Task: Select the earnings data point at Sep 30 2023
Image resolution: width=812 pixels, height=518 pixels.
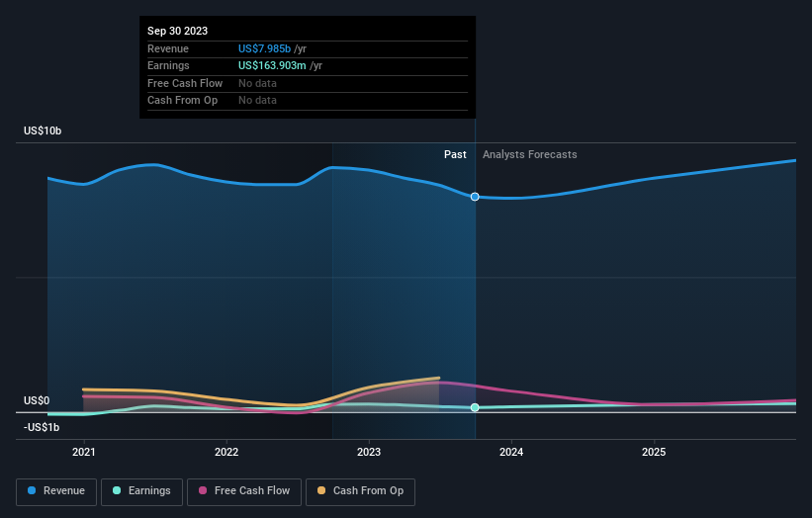Action: coord(475,407)
